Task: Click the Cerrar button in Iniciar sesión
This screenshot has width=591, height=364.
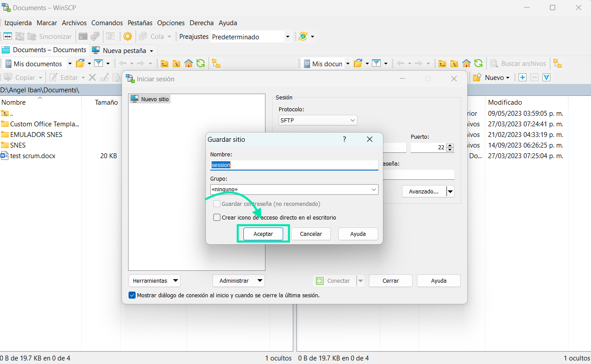Action: click(390, 281)
